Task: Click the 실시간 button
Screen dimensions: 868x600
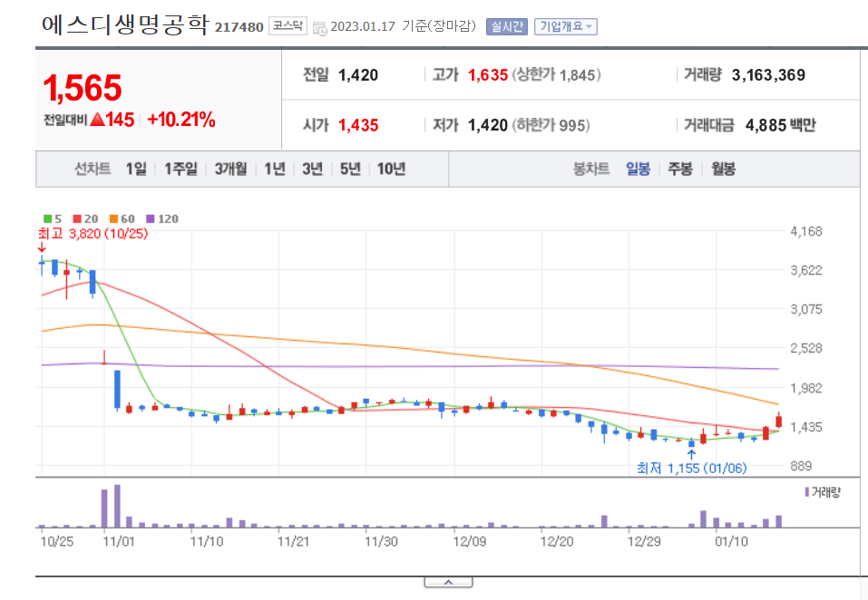Action: [x=506, y=26]
